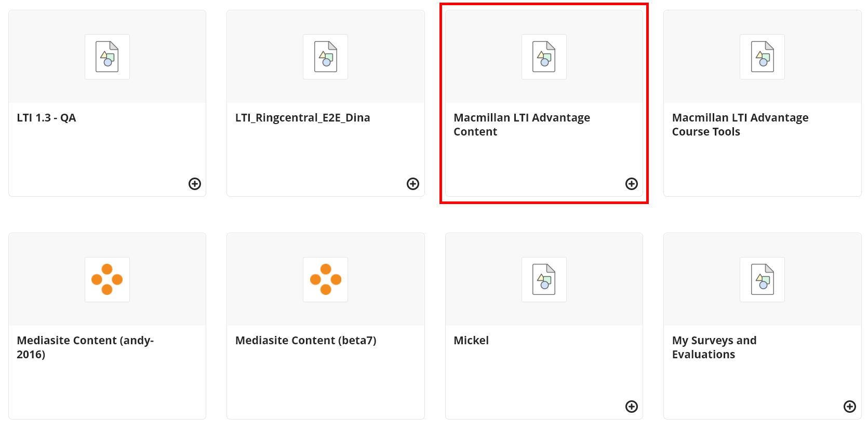Click the Macmillan LTI Advantage Course Tools icon
The image size is (868, 432).
click(x=763, y=57)
